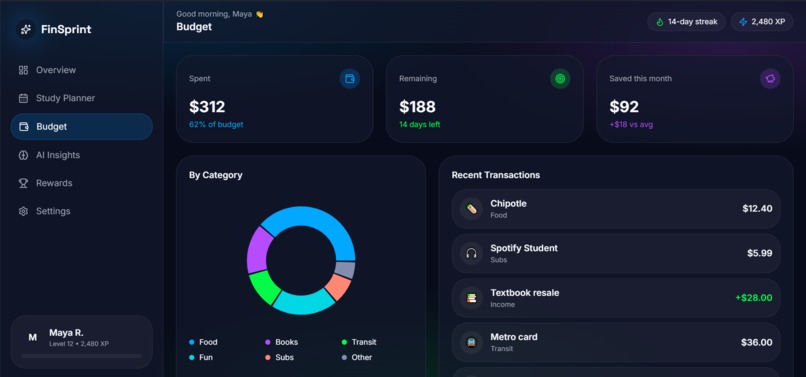Open the Rewards section
Viewport: 806px width, 377px height.
[x=81, y=183]
